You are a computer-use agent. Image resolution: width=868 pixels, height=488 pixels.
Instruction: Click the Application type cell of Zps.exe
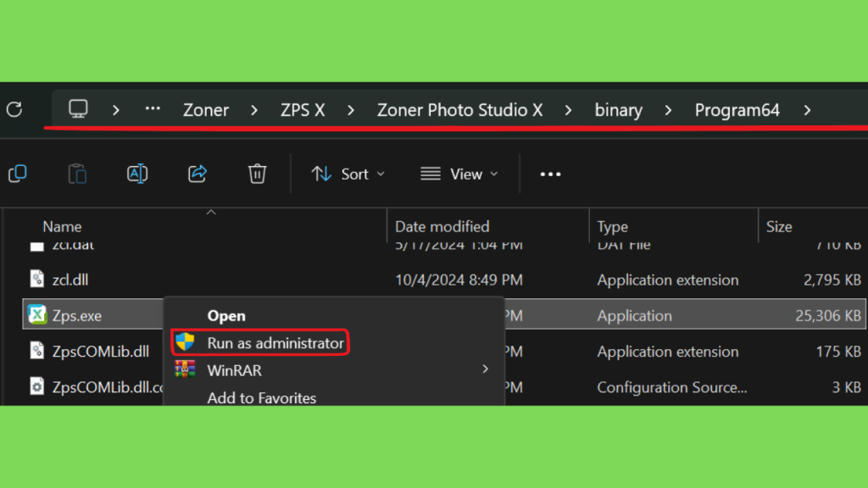tap(634, 316)
